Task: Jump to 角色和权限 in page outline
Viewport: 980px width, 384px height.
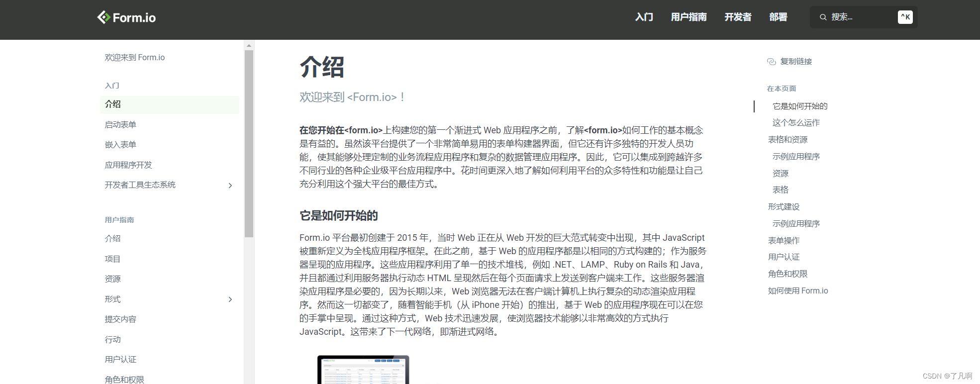Action: pyautogui.click(x=788, y=274)
